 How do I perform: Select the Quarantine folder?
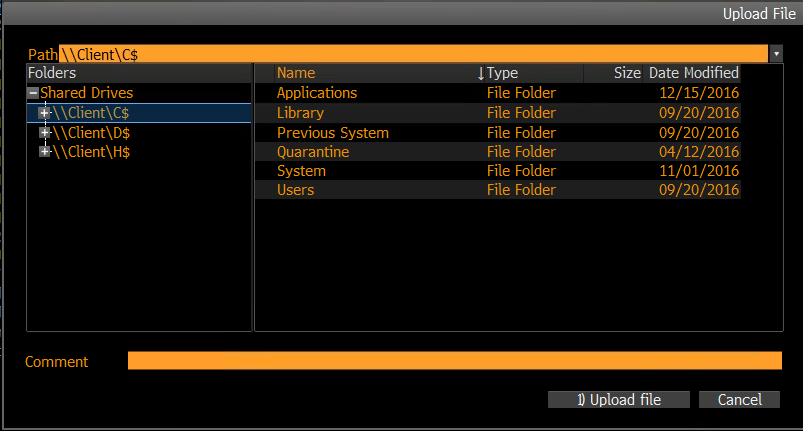click(x=312, y=152)
